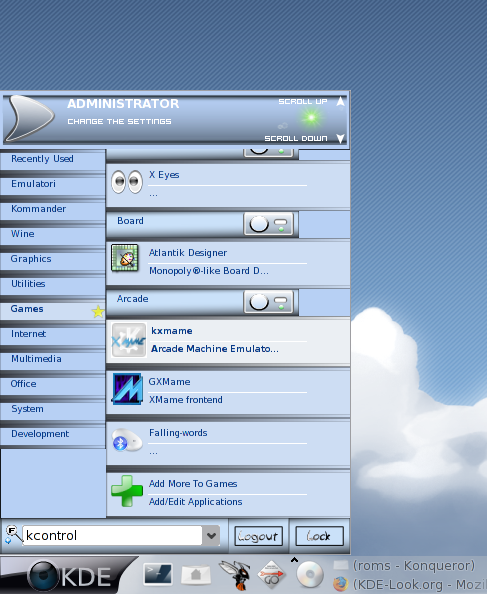Click the XMame frontend description text
Image resolution: width=487 pixels, height=594 pixels.
point(186,400)
